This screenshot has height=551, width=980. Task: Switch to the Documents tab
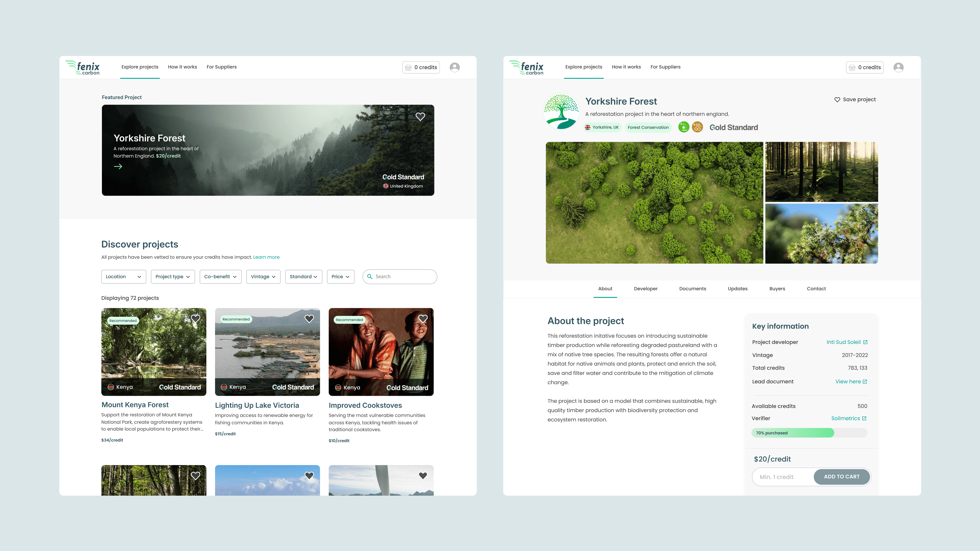pos(692,289)
